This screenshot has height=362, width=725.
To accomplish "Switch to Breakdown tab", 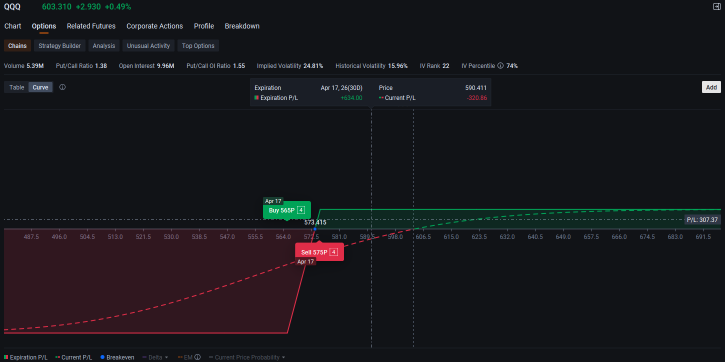I will click(x=242, y=26).
